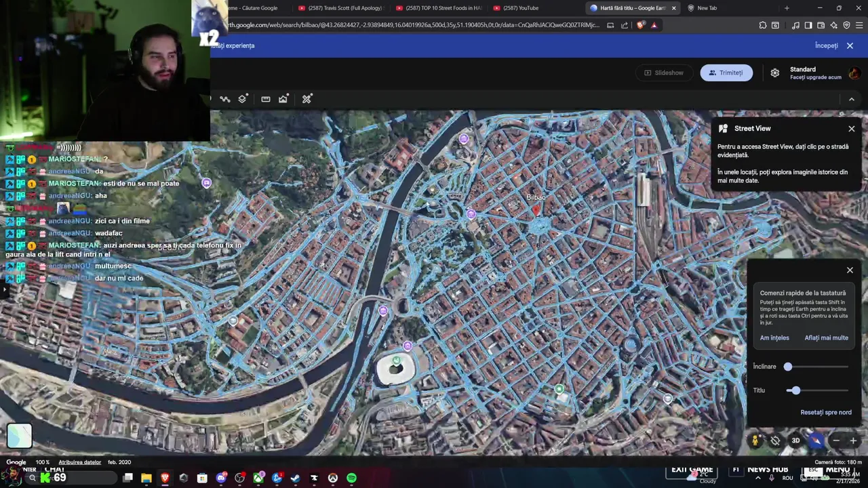Click Resetați spre nord
The image size is (868, 488).
pyautogui.click(x=825, y=412)
